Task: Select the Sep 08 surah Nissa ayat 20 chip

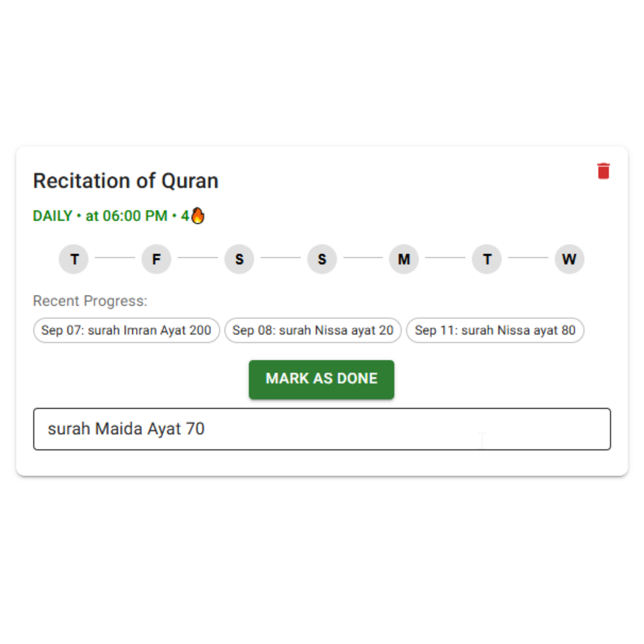Action: click(313, 330)
